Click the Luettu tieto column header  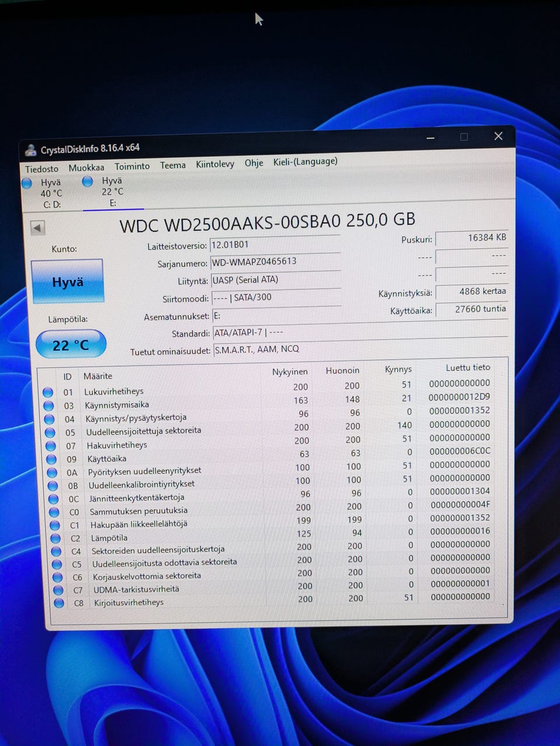pyautogui.click(x=468, y=367)
